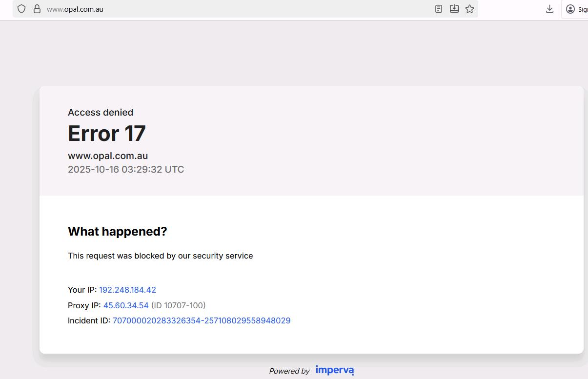This screenshot has height=379, width=588.
Task: Open the Proxy IP link 45.60.34.54
Action: tap(126, 305)
